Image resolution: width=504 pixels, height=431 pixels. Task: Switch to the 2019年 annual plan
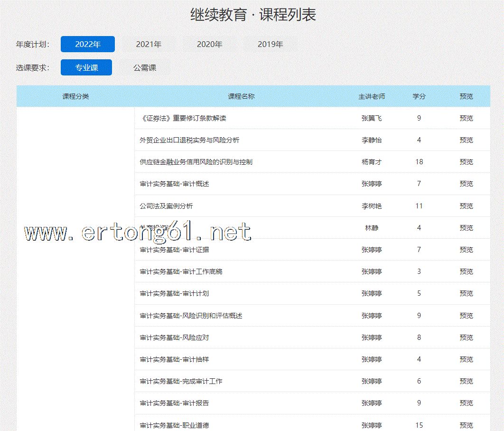270,44
